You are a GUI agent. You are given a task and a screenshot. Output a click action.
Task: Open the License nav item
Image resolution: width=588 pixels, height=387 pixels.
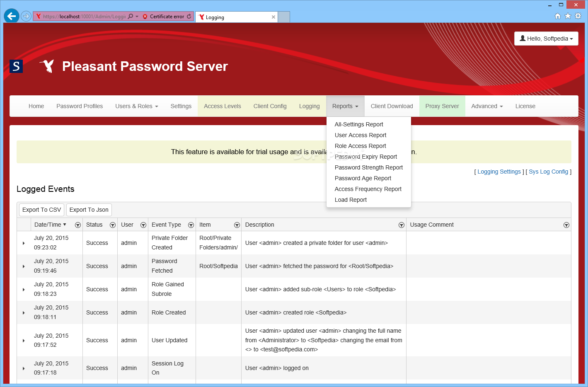525,106
